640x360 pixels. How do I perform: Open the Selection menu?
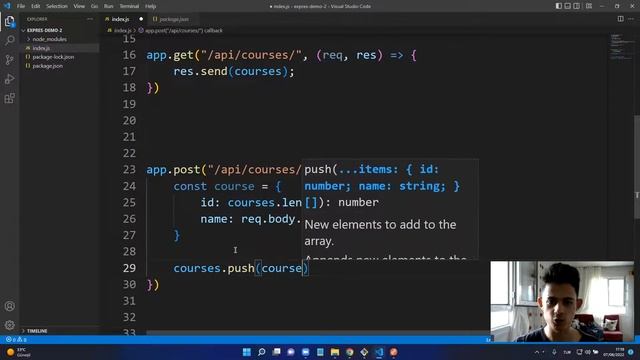57,6
